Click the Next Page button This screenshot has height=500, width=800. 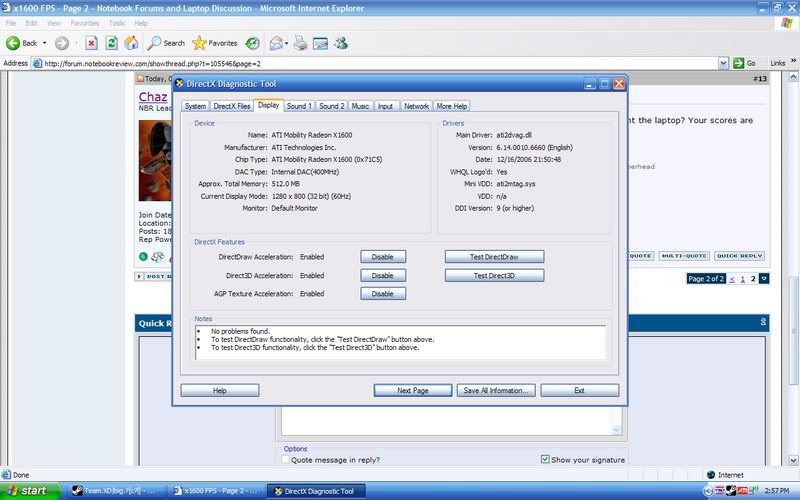[x=413, y=390]
